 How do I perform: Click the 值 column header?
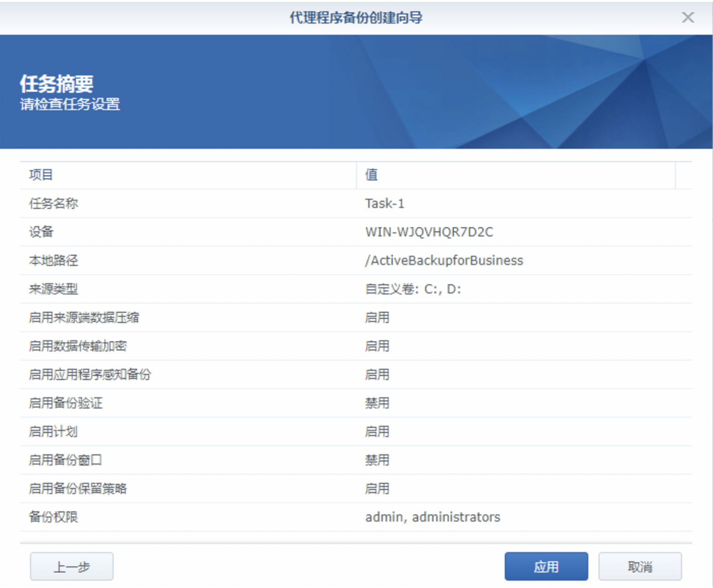pyautogui.click(x=371, y=175)
